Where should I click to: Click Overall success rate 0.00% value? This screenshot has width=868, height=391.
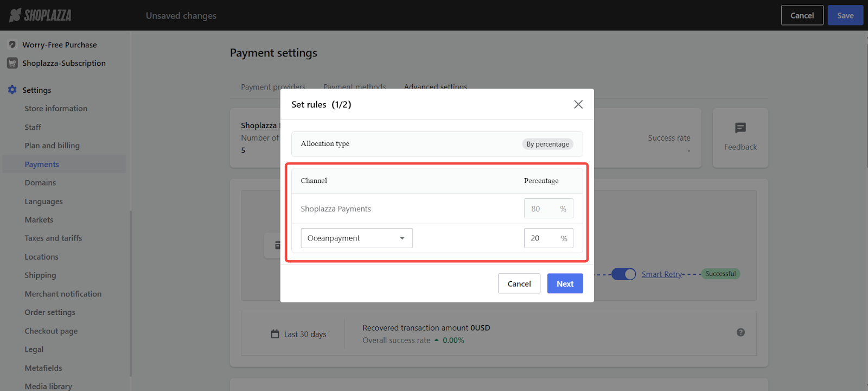(453, 340)
